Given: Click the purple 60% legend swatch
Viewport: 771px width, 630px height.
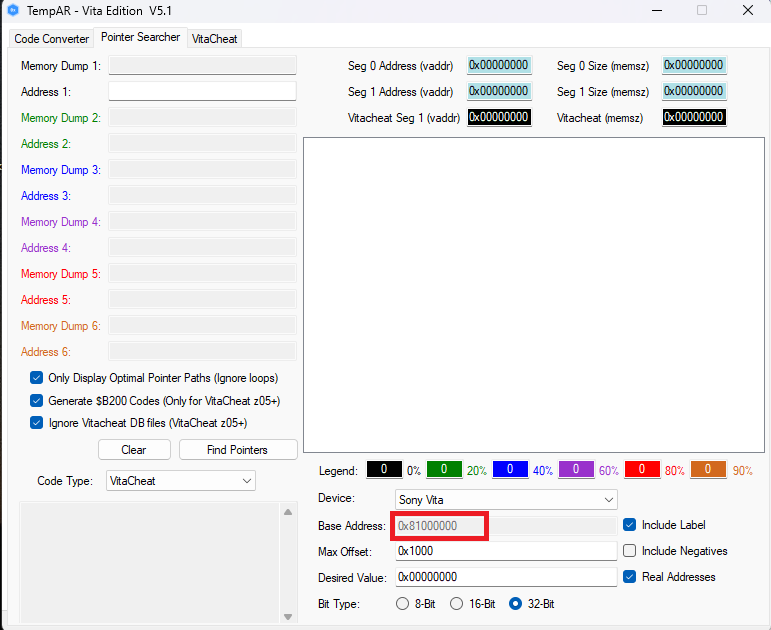Looking at the screenshot, I should pos(576,470).
